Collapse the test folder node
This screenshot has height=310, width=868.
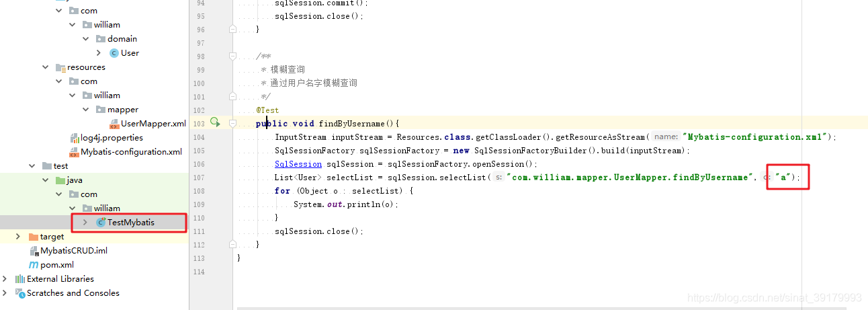point(32,166)
